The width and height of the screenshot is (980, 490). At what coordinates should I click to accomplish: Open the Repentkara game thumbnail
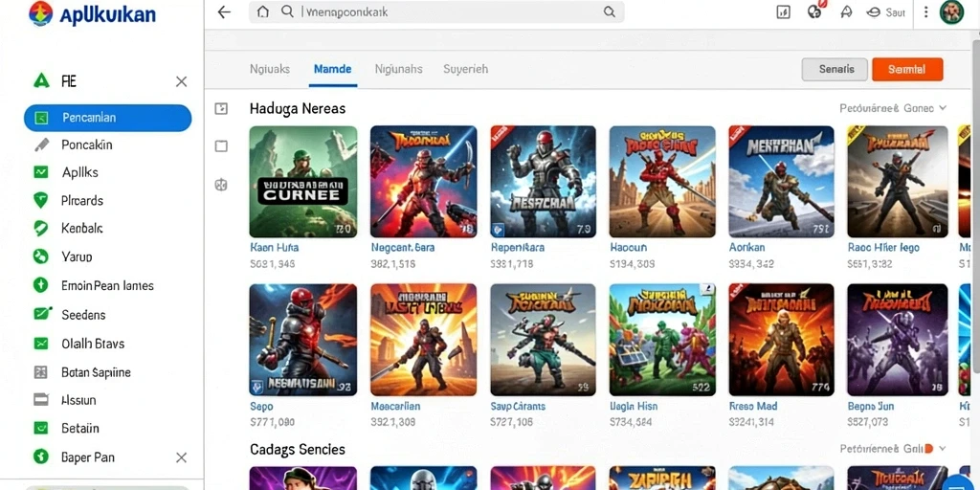[544, 182]
